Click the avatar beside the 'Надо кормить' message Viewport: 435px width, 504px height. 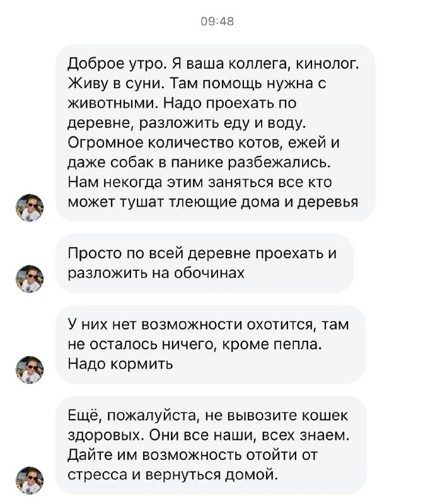tap(30, 370)
